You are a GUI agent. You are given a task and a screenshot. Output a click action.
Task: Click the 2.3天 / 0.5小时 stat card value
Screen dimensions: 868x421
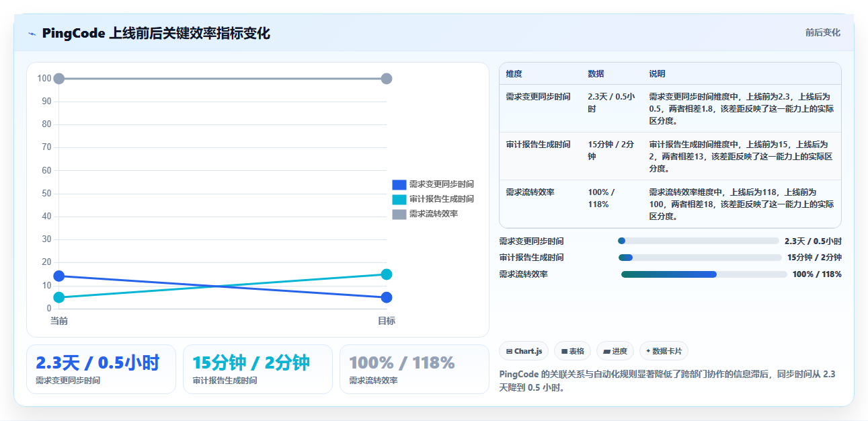coord(97,363)
